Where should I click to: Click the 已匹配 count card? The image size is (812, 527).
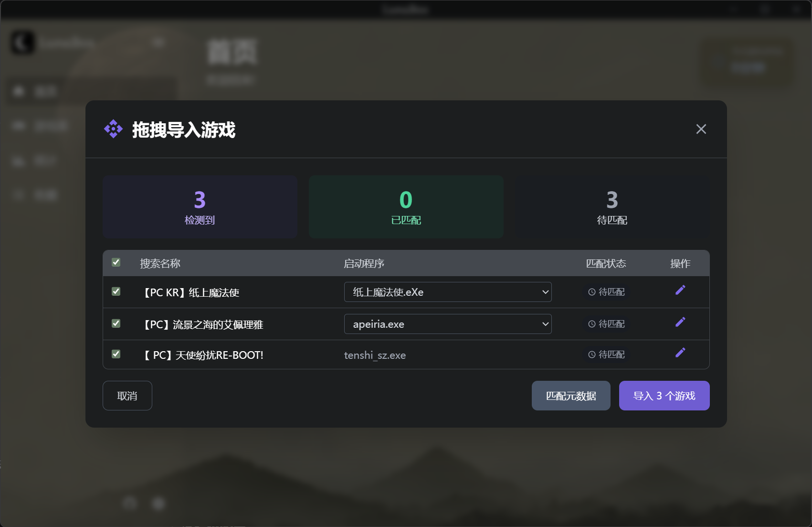[x=406, y=207]
